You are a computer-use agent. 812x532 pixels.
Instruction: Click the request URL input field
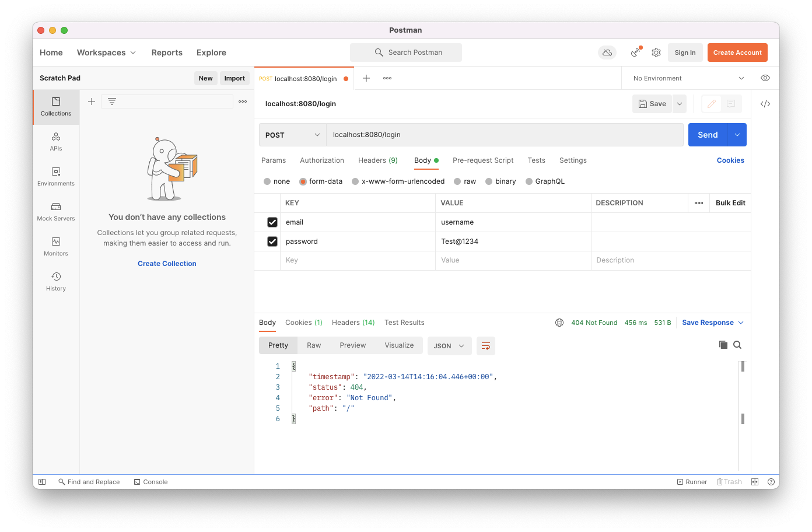(505, 135)
